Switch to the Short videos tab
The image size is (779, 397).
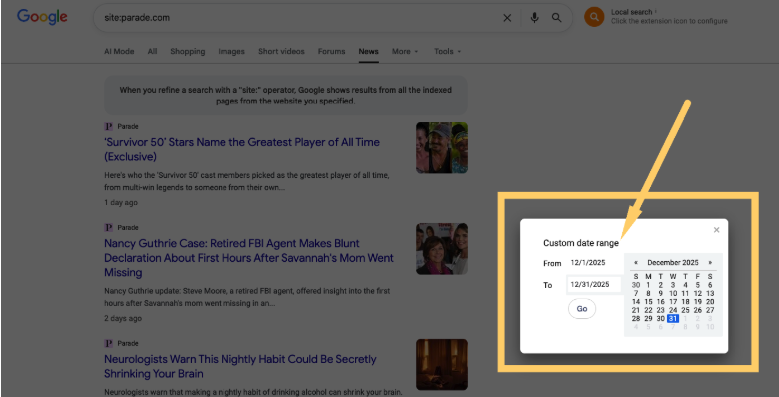(x=281, y=51)
